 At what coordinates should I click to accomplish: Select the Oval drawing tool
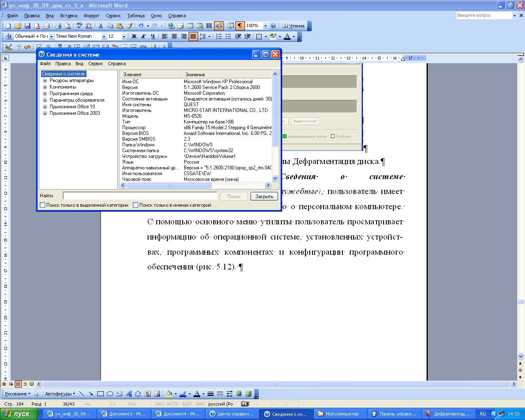[110, 394]
